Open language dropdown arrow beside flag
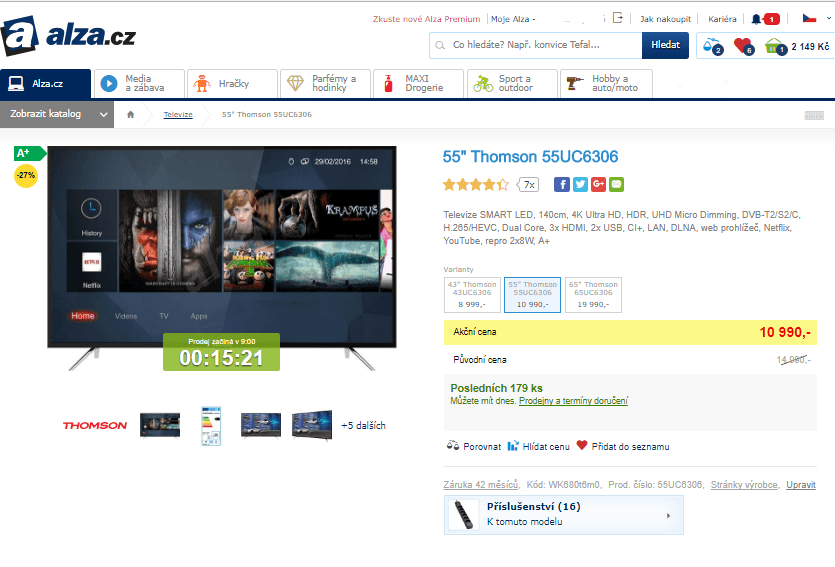Viewport: 835px width, 567px height. coord(828,18)
